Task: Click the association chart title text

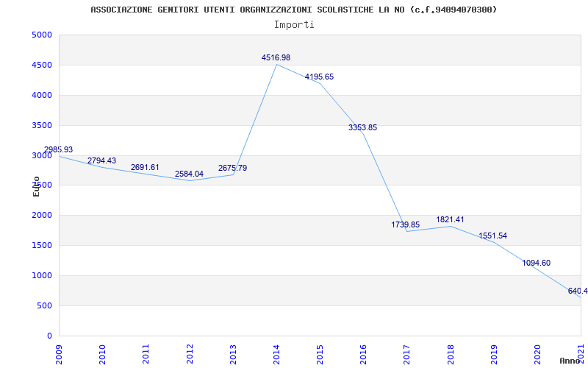Action: (x=294, y=10)
